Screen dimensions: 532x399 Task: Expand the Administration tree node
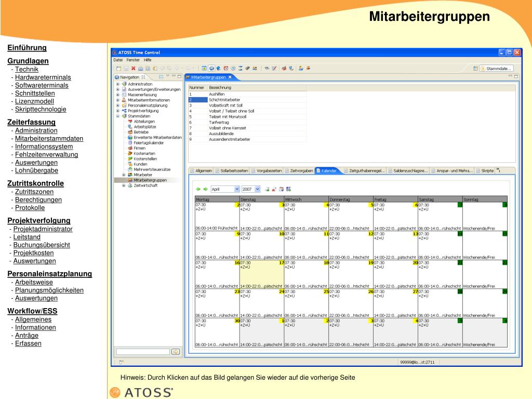point(118,84)
